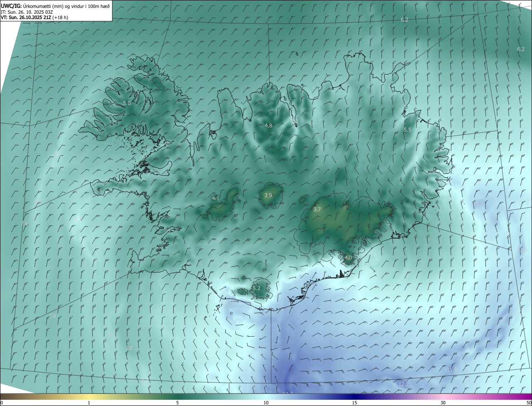Click the '10' tick label on color scale
The width and height of the screenshot is (532, 406).
[266, 403]
